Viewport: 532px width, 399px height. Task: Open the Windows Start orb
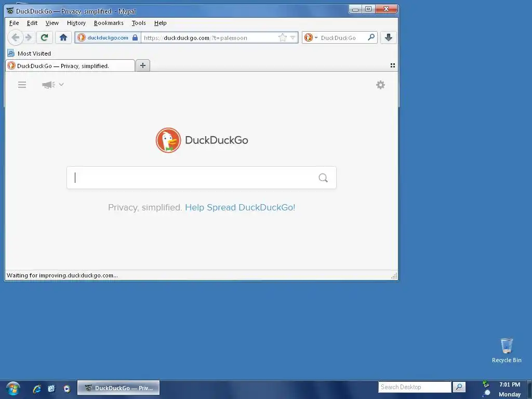click(13, 389)
